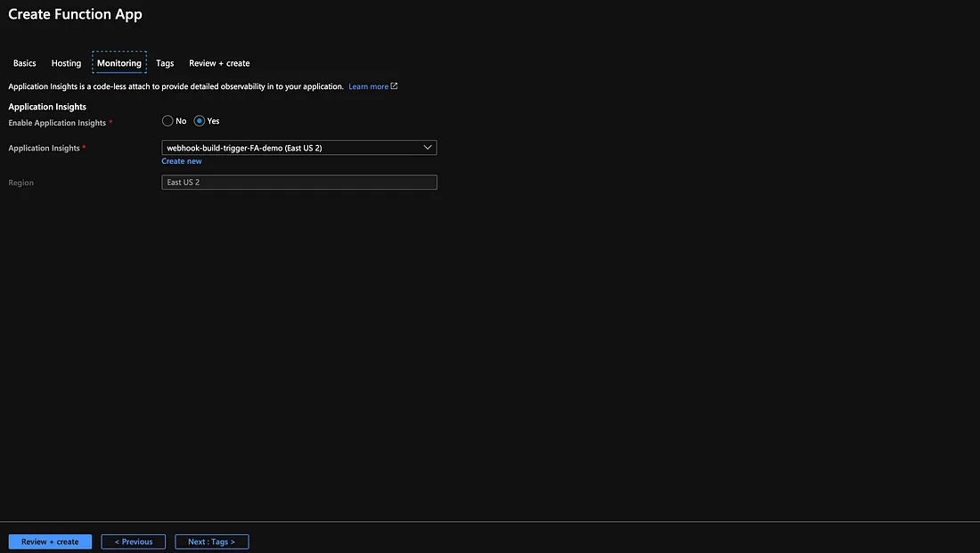Screen dimensions: 980x553
Task: Click the code-less attach description text
Action: pos(176,86)
